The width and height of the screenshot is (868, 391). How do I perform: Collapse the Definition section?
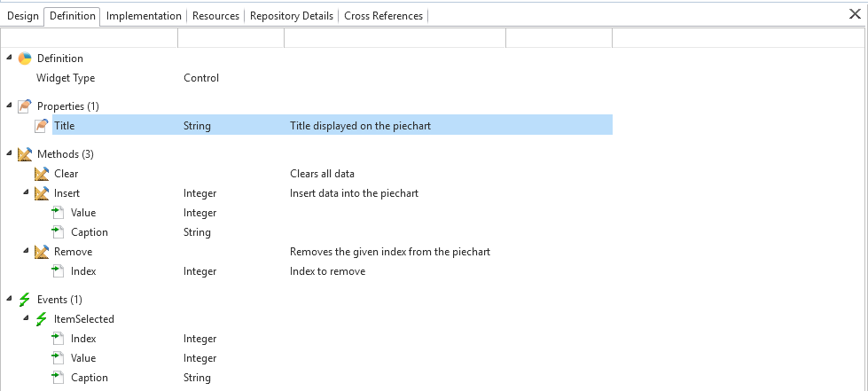tap(10, 59)
